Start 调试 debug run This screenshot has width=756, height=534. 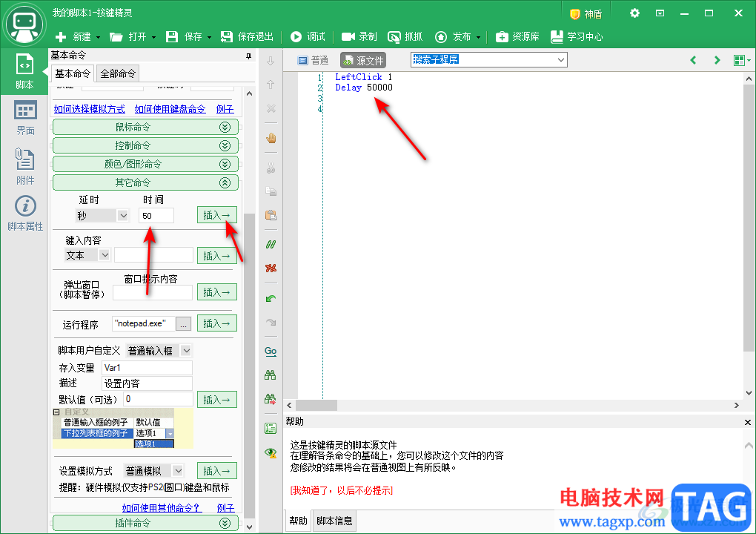click(x=308, y=36)
